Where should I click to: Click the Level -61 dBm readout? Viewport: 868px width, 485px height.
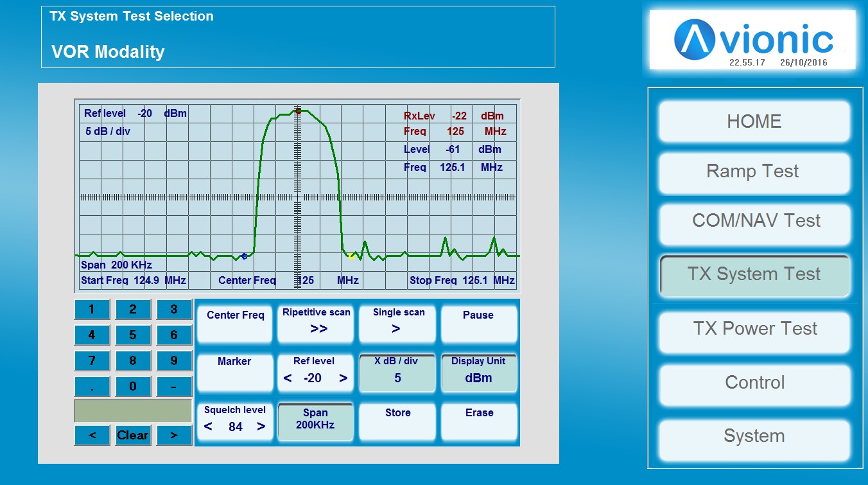coord(453,150)
